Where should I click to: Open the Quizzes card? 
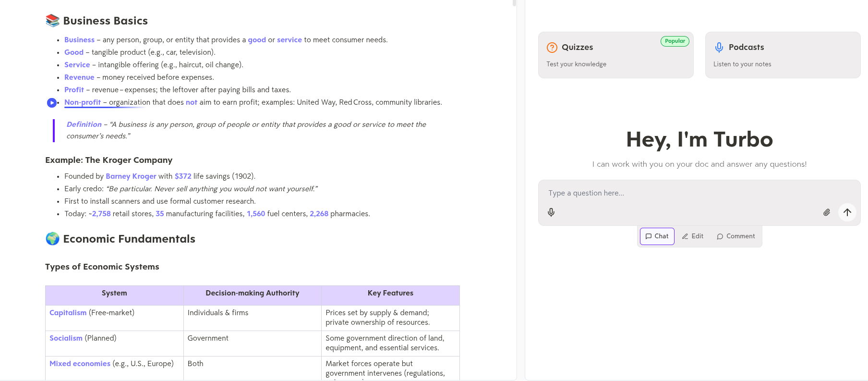pyautogui.click(x=616, y=55)
